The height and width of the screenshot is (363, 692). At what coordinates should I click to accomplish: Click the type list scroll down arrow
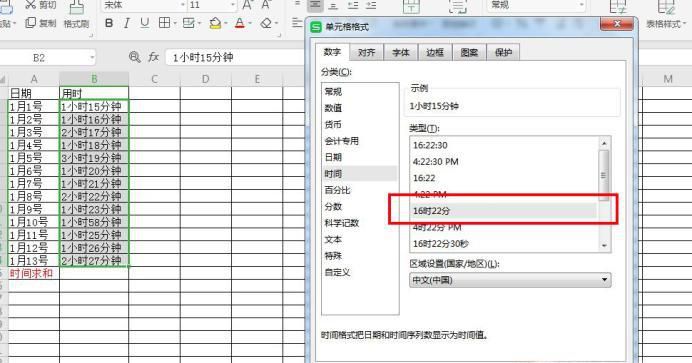click(x=604, y=246)
